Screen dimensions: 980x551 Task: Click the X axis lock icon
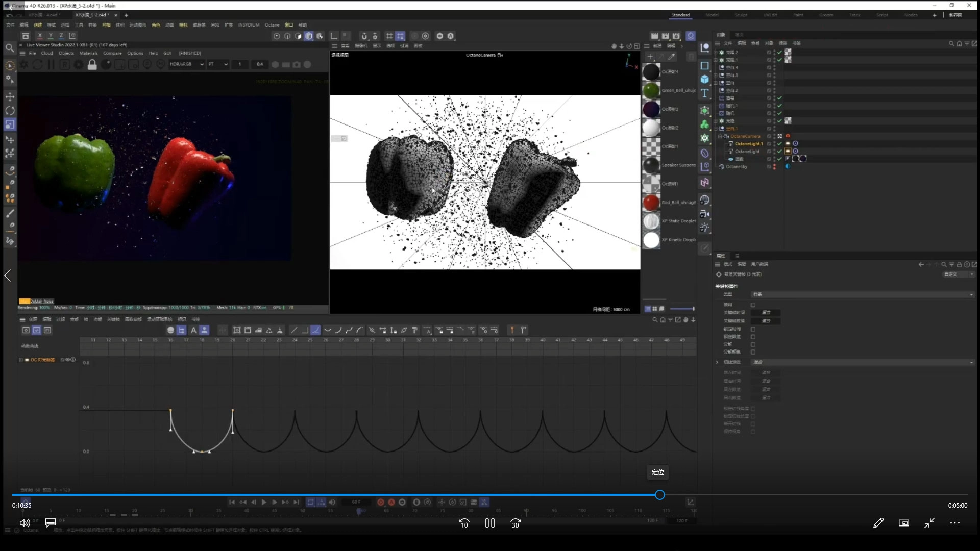click(40, 36)
